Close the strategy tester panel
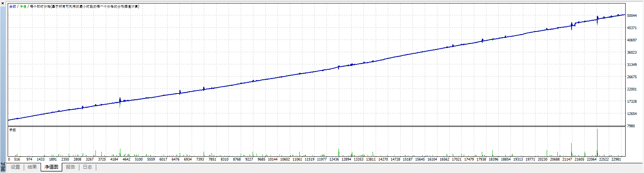The width and height of the screenshot is (644, 174). [x=3, y=3]
